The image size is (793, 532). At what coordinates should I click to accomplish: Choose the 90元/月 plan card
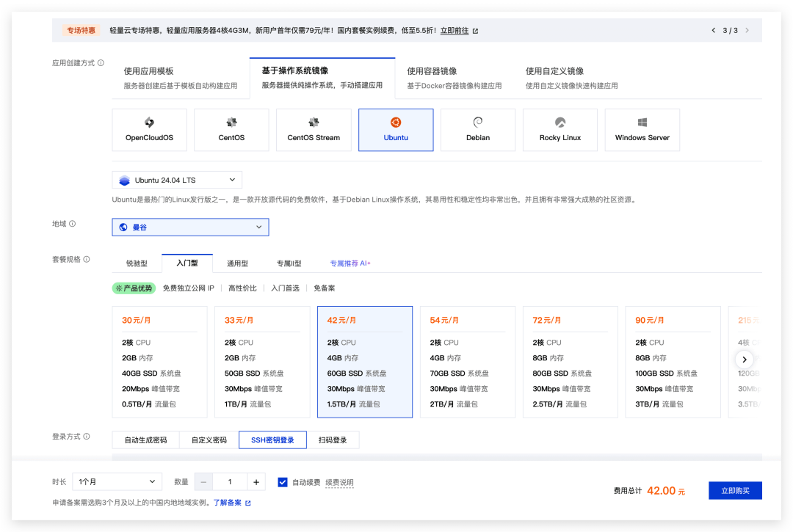pyautogui.click(x=673, y=362)
